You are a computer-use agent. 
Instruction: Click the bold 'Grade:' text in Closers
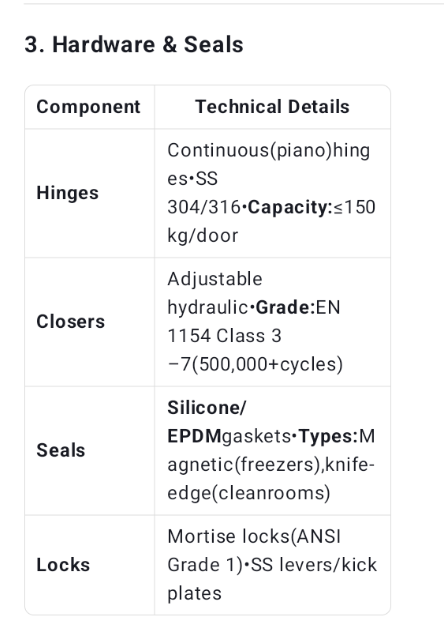click(x=286, y=308)
